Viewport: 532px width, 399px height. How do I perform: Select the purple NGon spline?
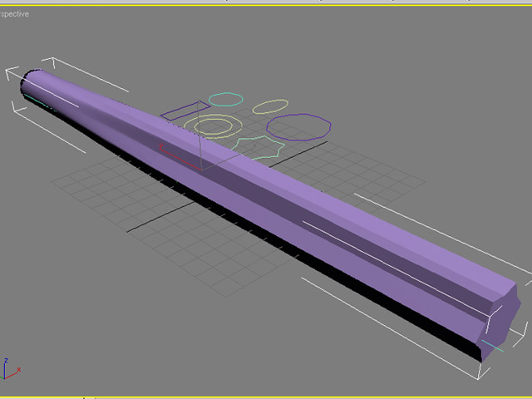pos(298,127)
